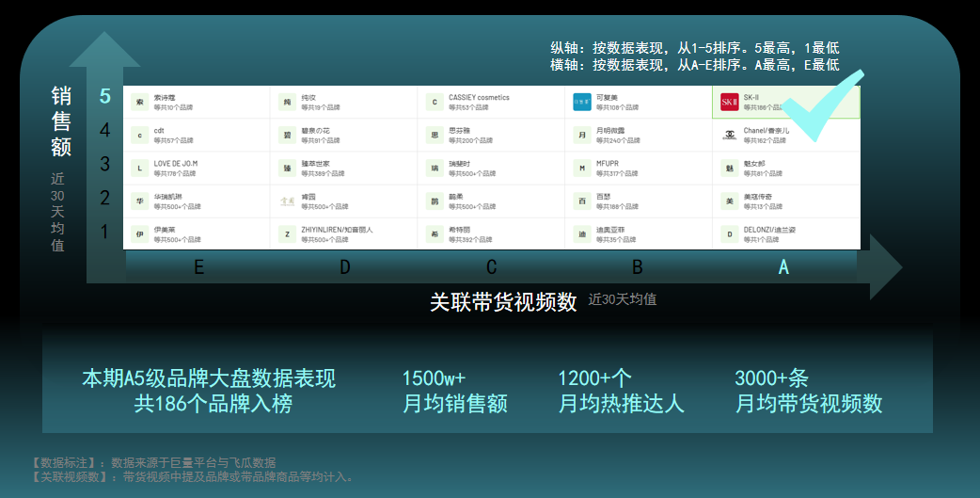Click the D avatar beside DELONZI
The width and height of the screenshot is (980, 498).
click(x=730, y=234)
